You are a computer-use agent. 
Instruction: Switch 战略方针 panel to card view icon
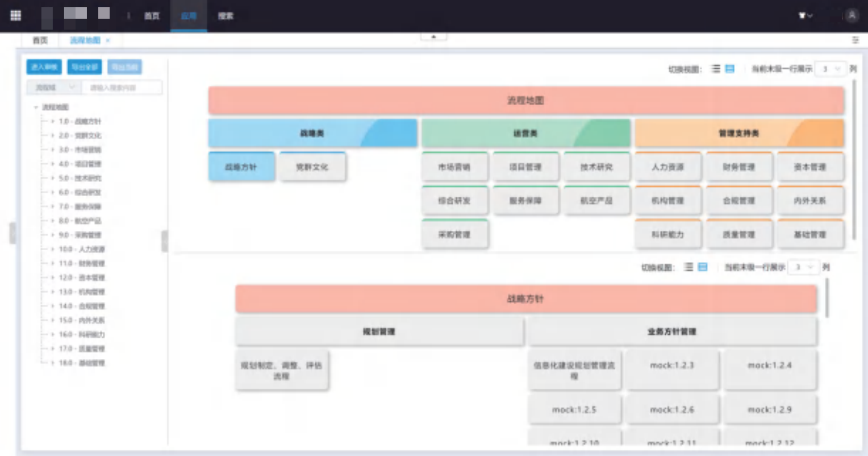tap(703, 267)
